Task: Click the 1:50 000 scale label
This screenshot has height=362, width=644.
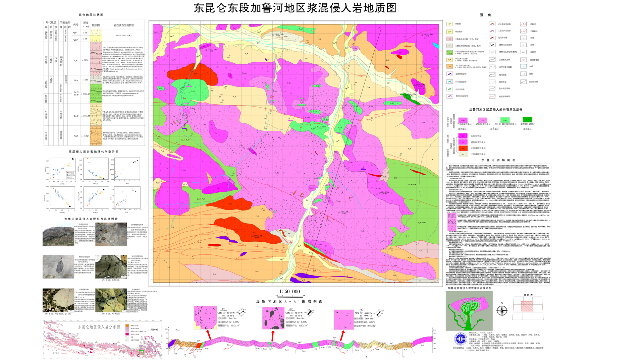Action: (290, 292)
